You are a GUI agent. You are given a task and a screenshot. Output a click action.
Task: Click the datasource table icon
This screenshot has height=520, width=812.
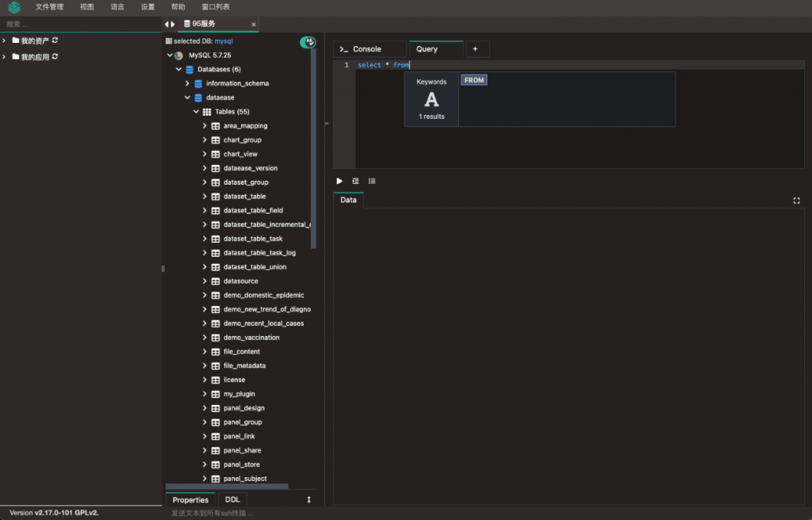coord(216,281)
